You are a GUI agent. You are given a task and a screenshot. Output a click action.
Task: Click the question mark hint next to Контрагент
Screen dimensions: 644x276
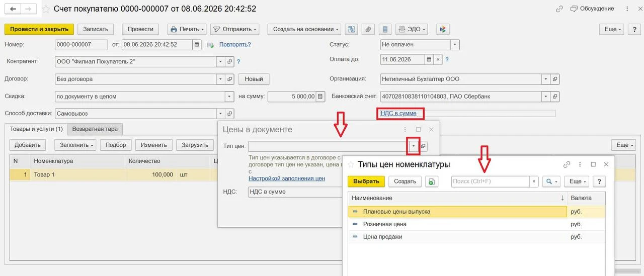tap(238, 62)
